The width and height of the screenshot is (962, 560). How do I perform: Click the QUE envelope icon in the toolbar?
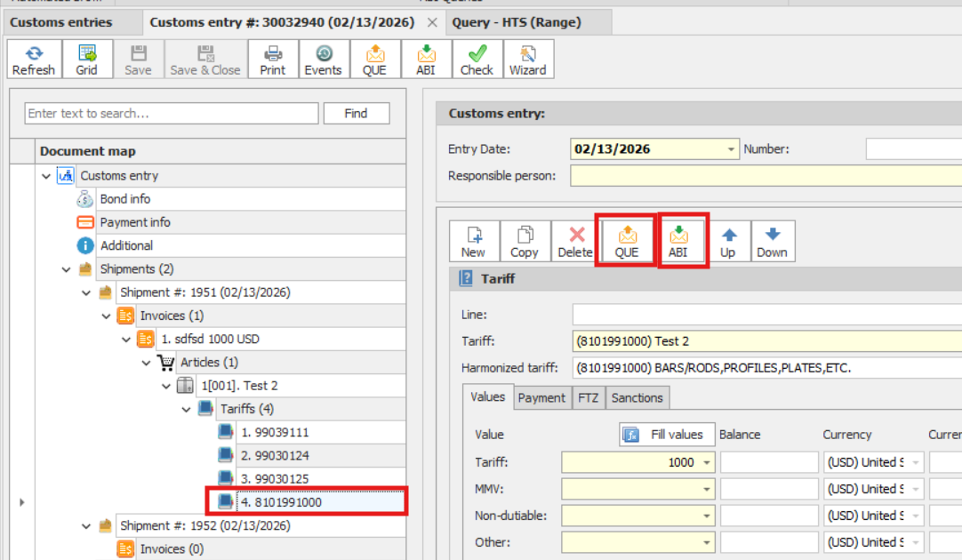pos(375,59)
